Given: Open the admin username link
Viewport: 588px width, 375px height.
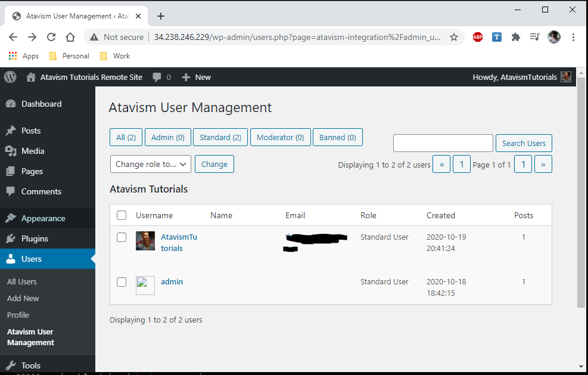Looking at the screenshot, I should [x=172, y=281].
